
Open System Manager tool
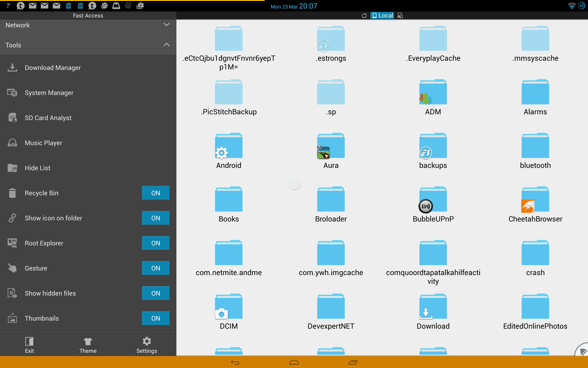click(x=88, y=93)
